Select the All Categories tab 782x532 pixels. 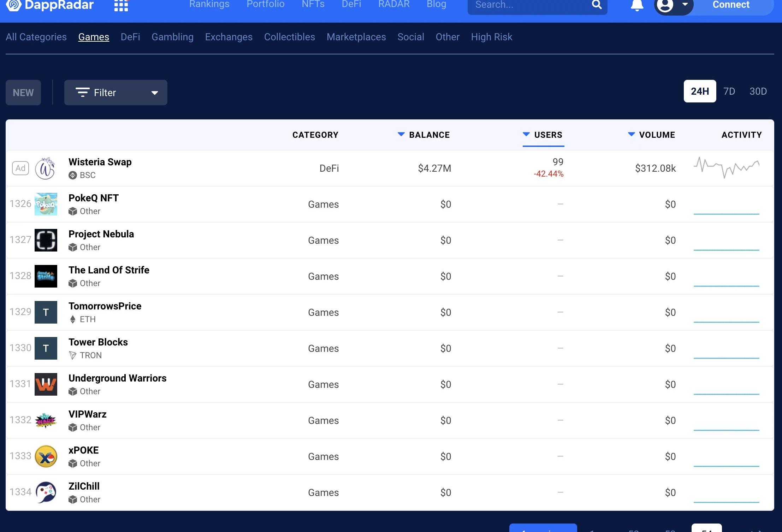coord(36,37)
